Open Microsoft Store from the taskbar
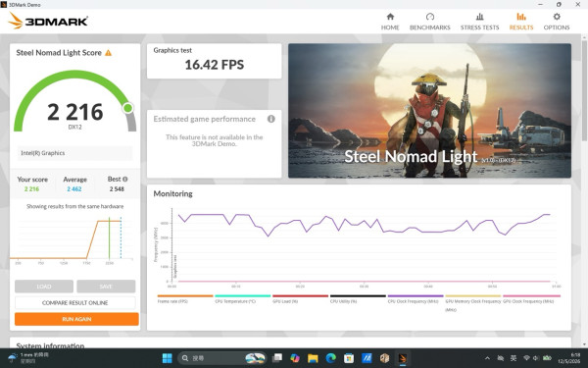Viewport: 588px width, 368px height. (x=349, y=358)
